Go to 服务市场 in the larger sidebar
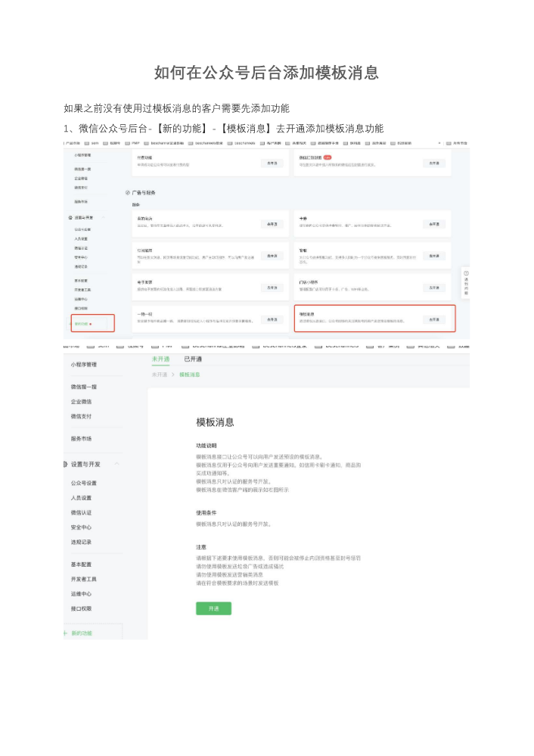This screenshot has width=534, height=756. pyautogui.click(x=82, y=438)
